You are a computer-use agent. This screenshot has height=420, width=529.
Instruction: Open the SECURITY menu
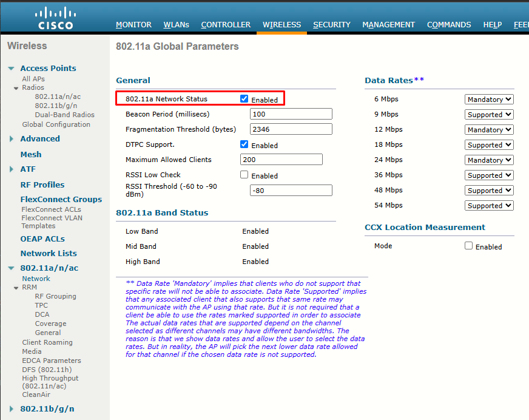(x=332, y=25)
